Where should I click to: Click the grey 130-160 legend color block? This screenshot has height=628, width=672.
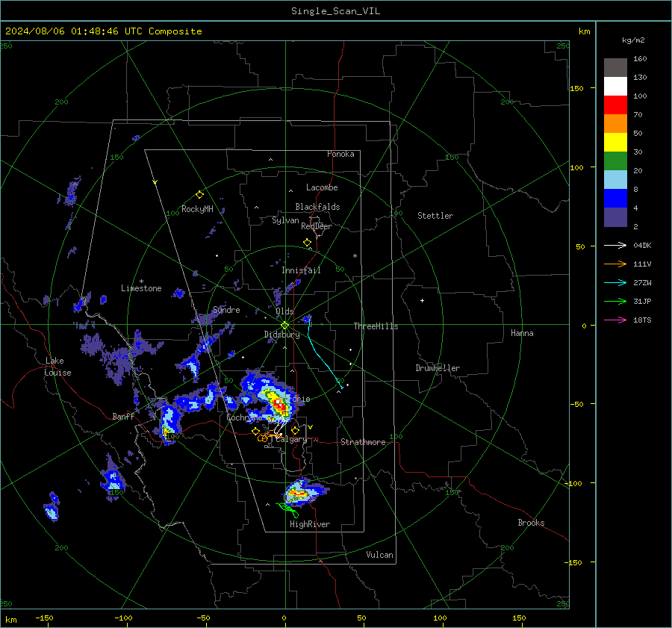615,68
